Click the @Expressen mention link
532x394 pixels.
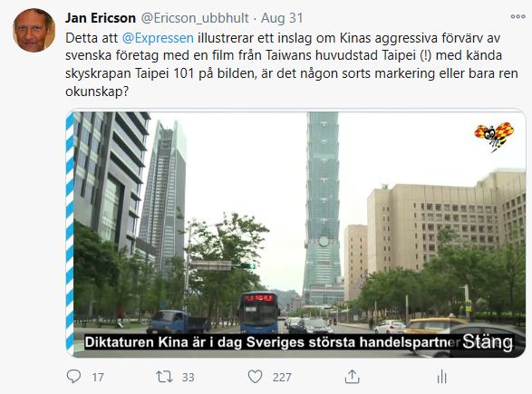158,38
